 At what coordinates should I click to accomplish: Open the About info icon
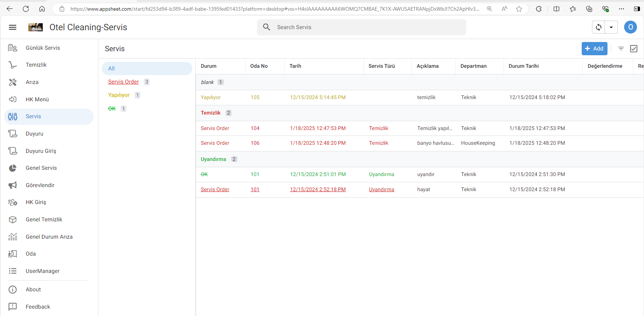(13, 289)
